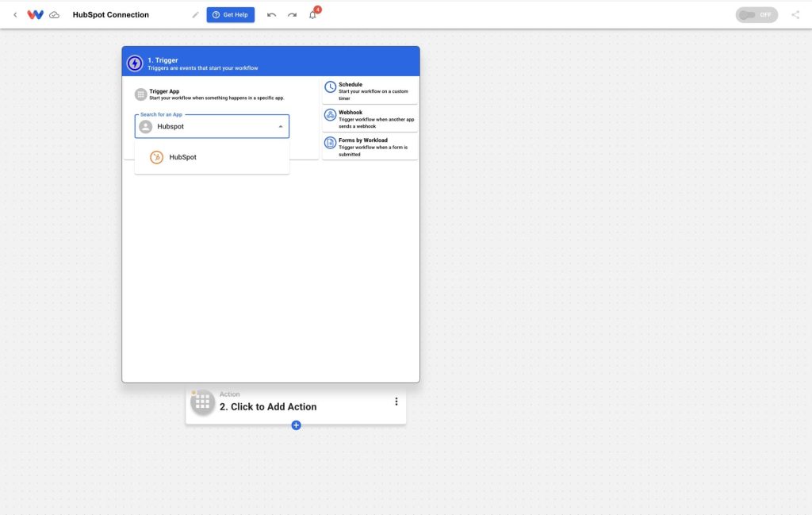Screen dimensions: 812x515
Task: Click the Get Help button
Action: coord(231,15)
